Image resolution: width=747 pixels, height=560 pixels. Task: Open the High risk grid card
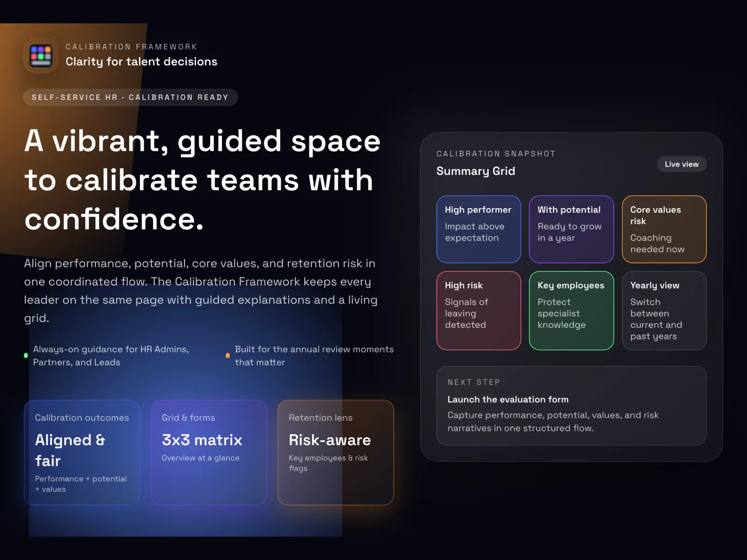click(478, 310)
